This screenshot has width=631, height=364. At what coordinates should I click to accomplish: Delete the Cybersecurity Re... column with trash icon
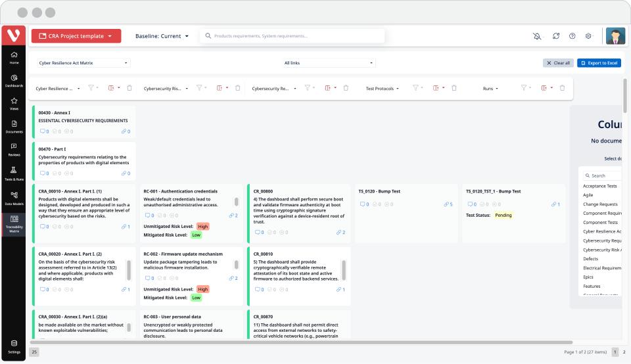346,87
